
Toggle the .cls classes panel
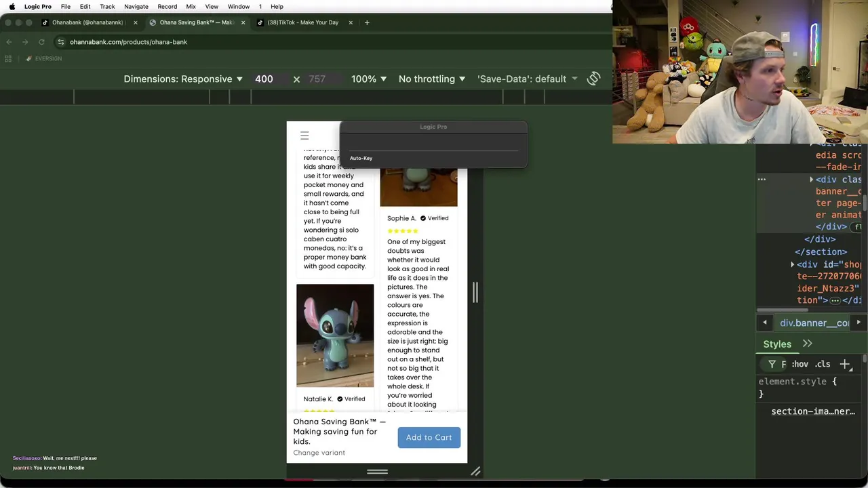click(822, 365)
